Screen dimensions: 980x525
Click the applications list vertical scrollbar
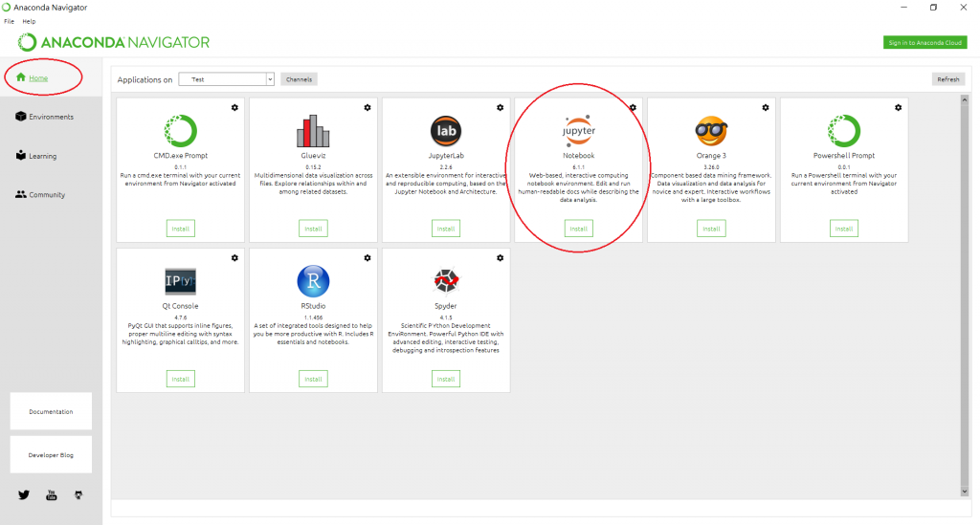click(x=965, y=295)
